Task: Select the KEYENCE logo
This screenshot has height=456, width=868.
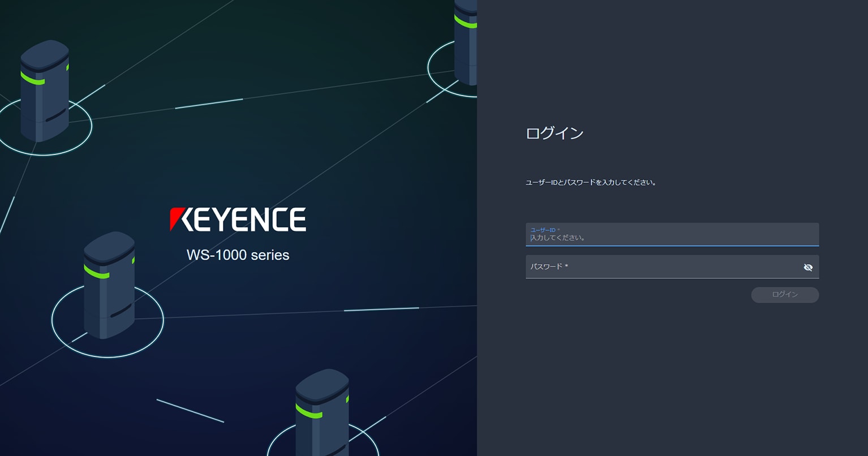Action: [238, 219]
